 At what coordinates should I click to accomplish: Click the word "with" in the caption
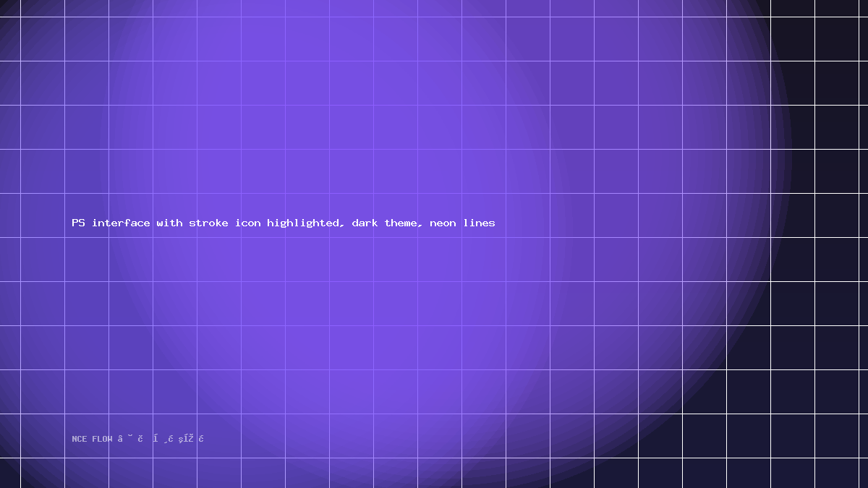click(169, 223)
